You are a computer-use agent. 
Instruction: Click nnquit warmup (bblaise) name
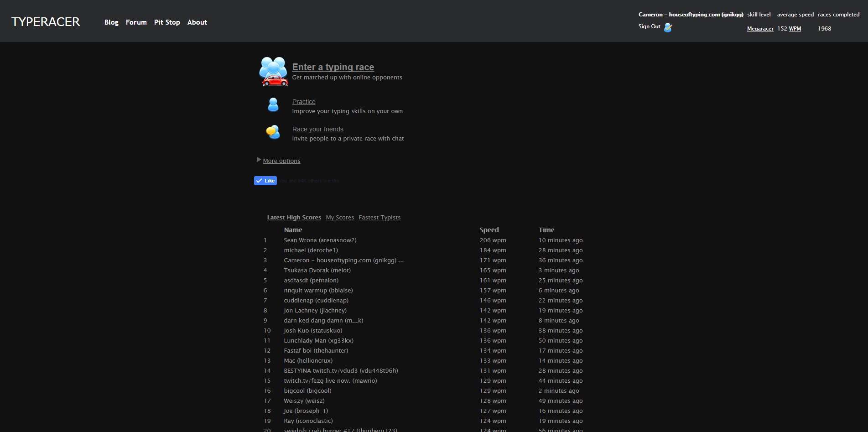(318, 291)
